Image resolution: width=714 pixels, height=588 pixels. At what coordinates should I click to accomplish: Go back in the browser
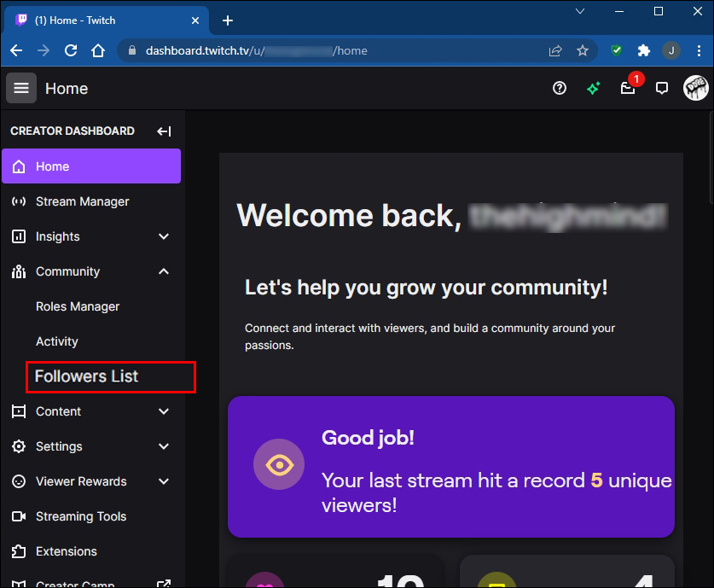(x=16, y=50)
